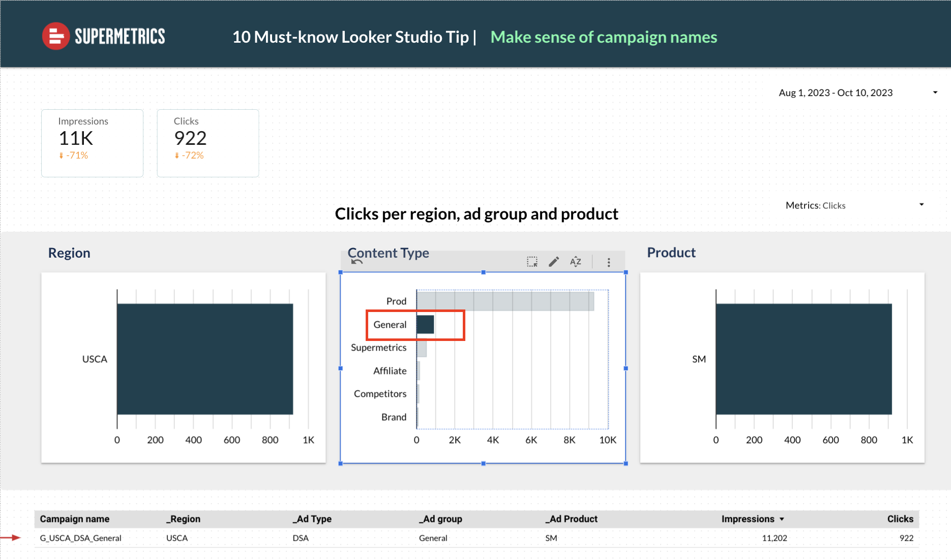The width and height of the screenshot is (951, 560).
Task: Click the orange decline arrow on the Clicks card
Action: [x=176, y=155]
